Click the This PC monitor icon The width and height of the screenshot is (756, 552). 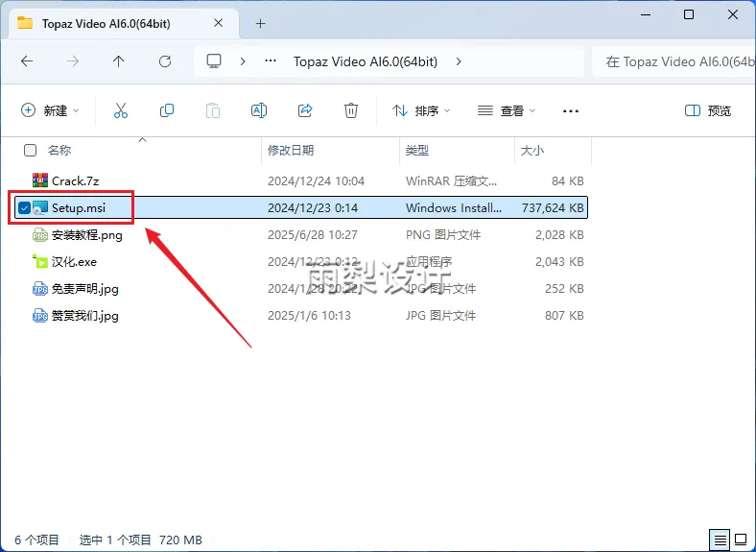point(214,61)
